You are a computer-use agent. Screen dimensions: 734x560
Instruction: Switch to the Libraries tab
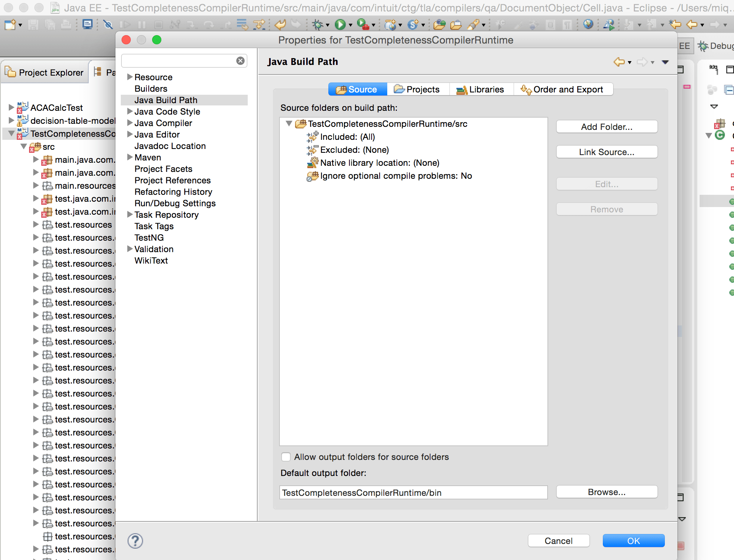pos(481,89)
